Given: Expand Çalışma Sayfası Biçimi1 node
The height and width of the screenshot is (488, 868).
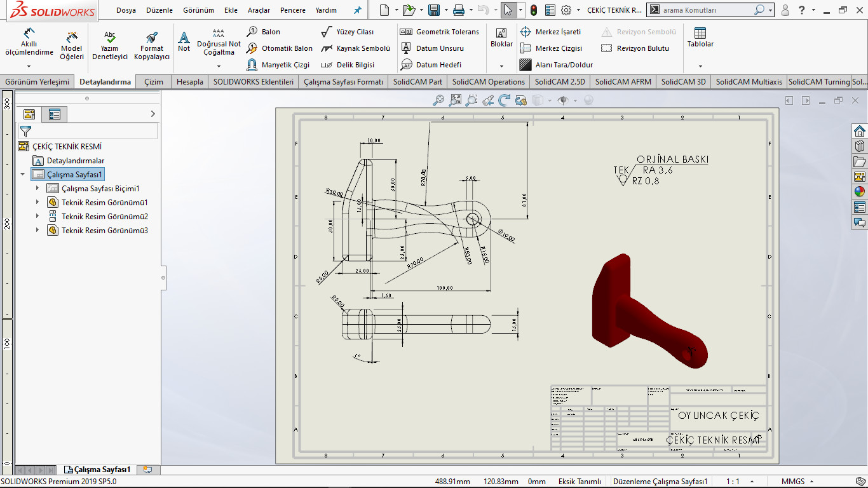Looking at the screenshot, I should (x=37, y=188).
